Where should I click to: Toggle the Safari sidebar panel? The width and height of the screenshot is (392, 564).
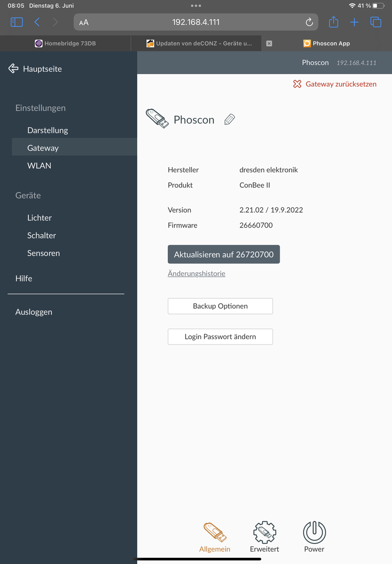point(17,22)
